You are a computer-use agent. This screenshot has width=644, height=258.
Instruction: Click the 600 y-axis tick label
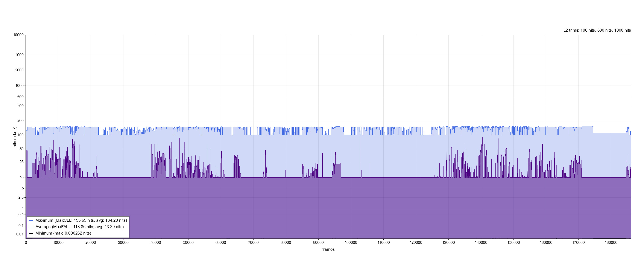click(20, 97)
